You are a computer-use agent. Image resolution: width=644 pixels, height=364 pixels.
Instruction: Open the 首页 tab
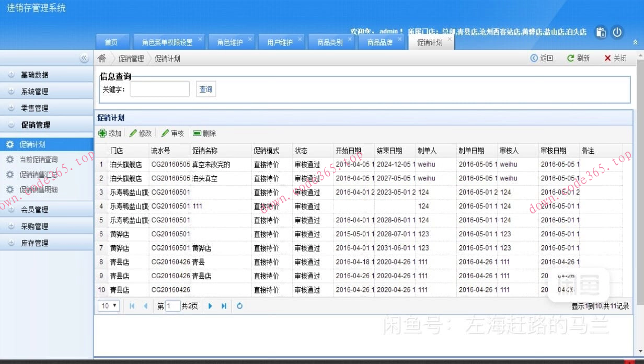[113, 42]
